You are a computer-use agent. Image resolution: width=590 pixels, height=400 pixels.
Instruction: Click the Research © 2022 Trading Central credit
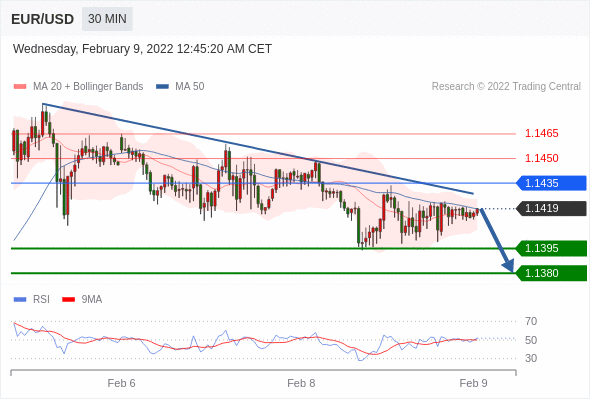(x=506, y=87)
